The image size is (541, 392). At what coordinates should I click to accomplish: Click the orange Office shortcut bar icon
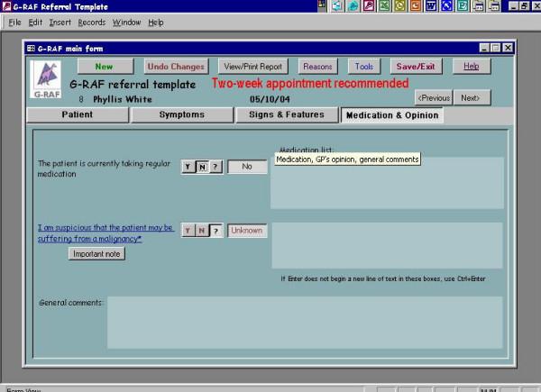point(417,6)
